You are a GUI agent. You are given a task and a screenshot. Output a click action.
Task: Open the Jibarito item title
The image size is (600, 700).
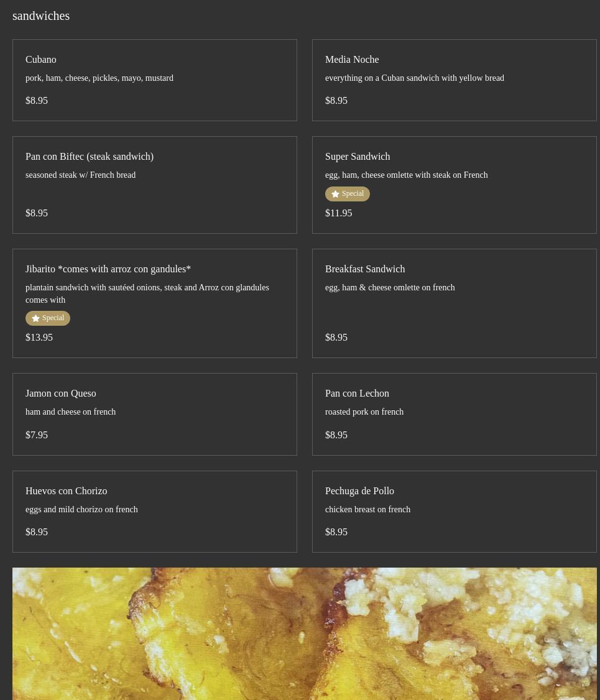pyautogui.click(x=108, y=269)
